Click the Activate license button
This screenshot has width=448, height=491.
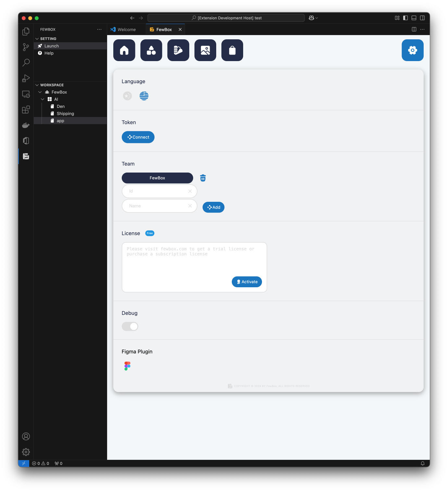pyautogui.click(x=247, y=282)
